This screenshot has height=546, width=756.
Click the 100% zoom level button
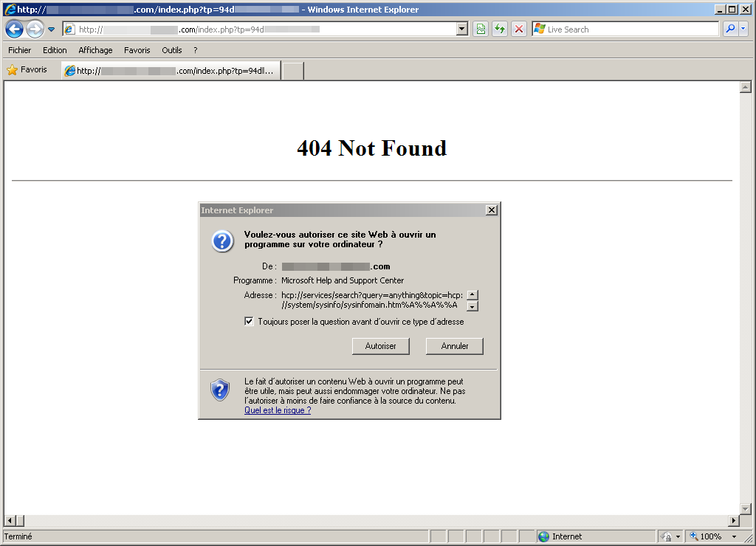click(706, 536)
